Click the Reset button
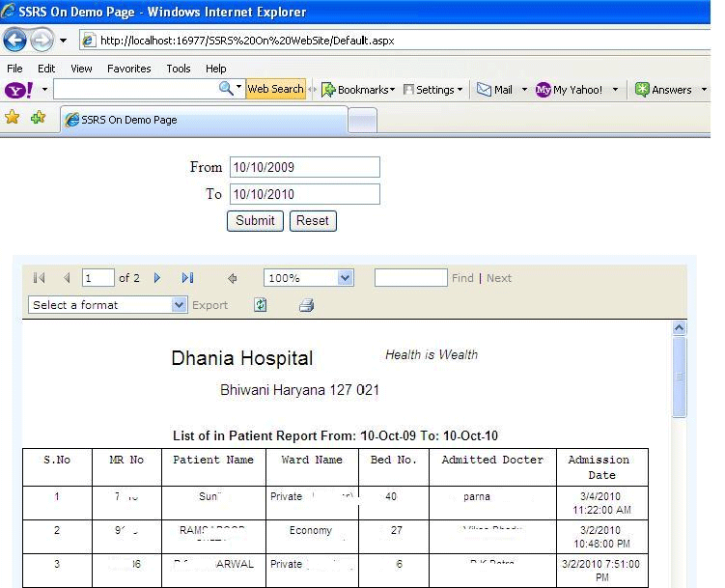The image size is (725, 588). click(313, 221)
